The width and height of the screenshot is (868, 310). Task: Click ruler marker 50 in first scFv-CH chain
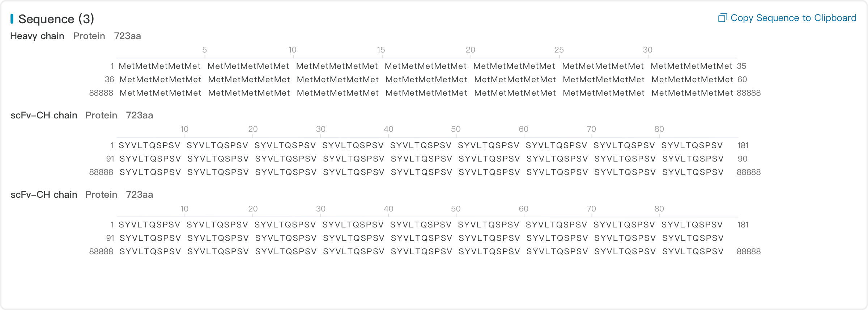[456, 129]
